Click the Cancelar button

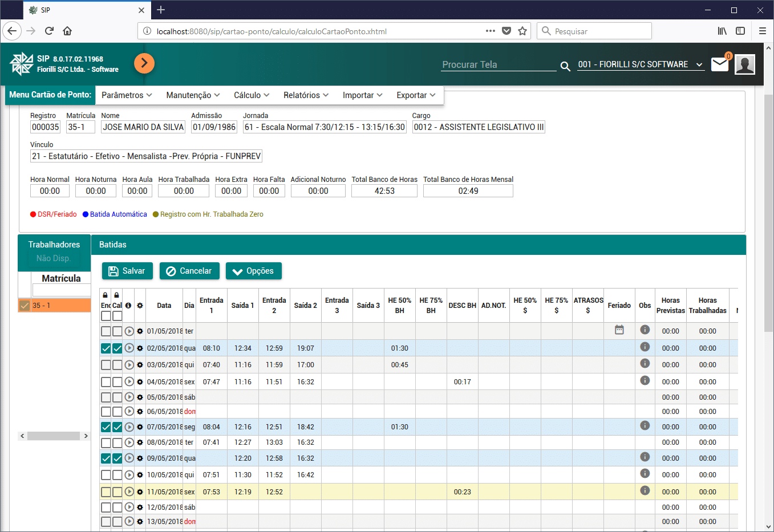(x=189, y=271)
